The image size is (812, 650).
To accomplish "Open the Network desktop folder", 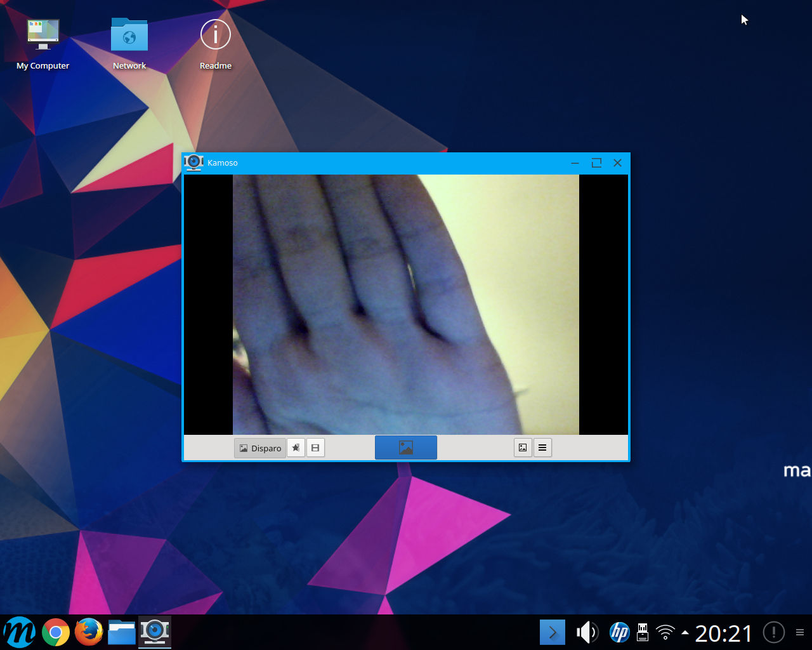I will pos(129,44).
